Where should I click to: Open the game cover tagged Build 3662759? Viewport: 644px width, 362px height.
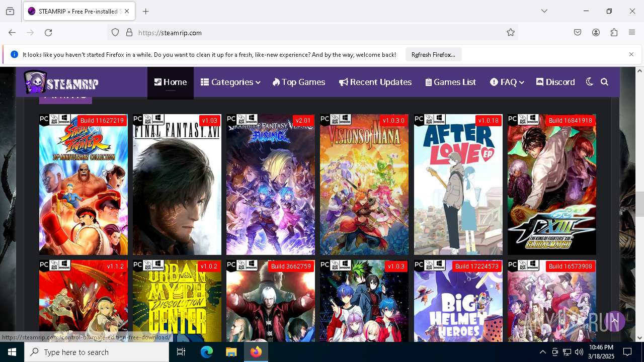(271, 302)
